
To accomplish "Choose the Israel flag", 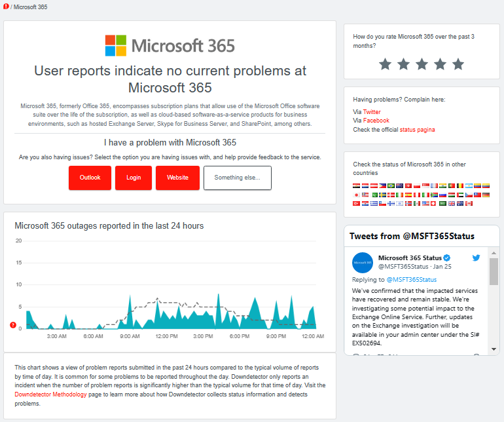I will tap(399, 203).
